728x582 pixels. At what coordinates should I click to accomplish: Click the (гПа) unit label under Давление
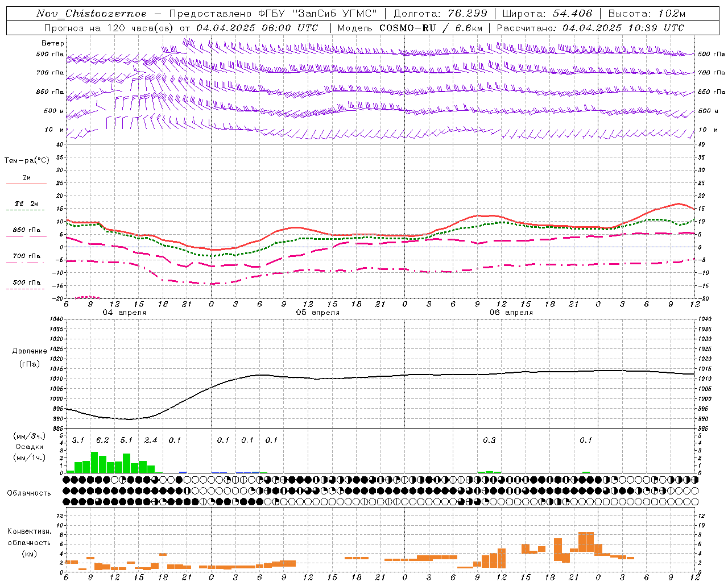tap(30, 364)
